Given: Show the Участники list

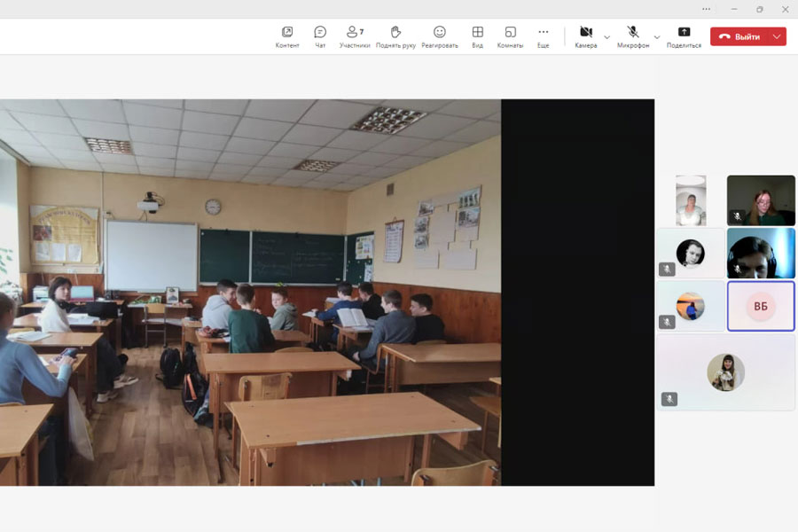Looking at the screenshot, I should (355, 37).
